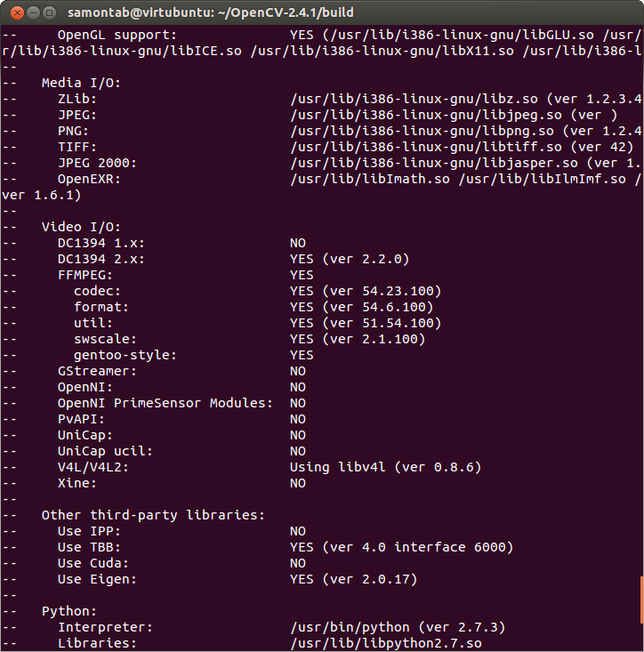Click the 'Use TBB:' label

point(89,547)
